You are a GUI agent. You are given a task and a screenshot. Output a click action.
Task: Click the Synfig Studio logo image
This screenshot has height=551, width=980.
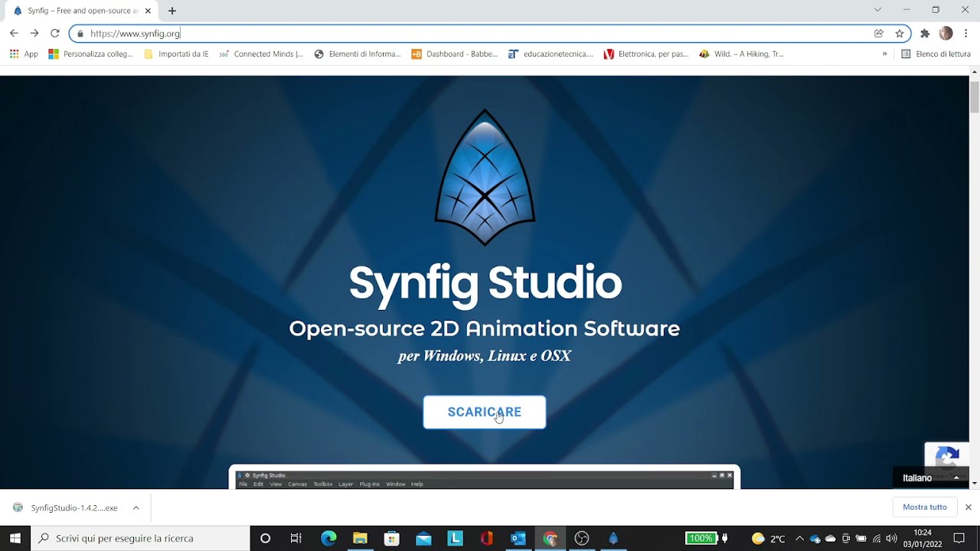(x=485, y=178)
